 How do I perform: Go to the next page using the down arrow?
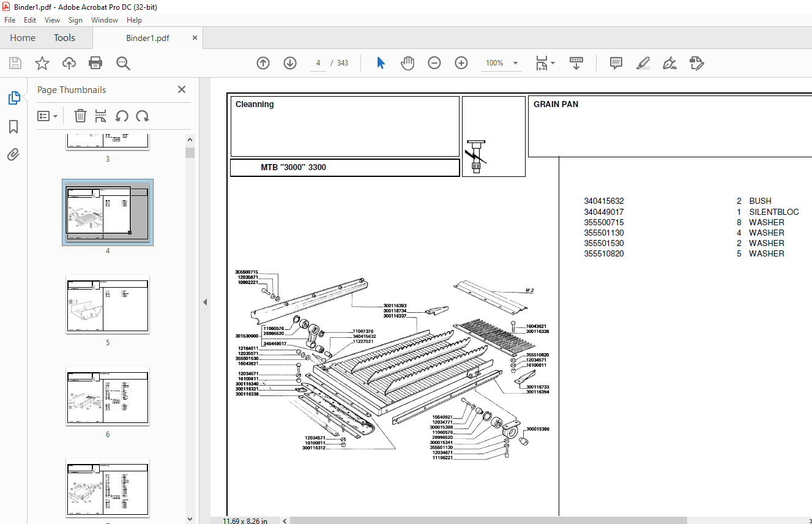click(x=290, y=63)
